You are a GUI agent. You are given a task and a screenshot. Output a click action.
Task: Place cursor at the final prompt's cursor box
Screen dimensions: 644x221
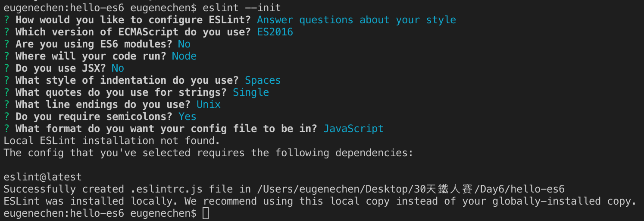tap(206, 213)
